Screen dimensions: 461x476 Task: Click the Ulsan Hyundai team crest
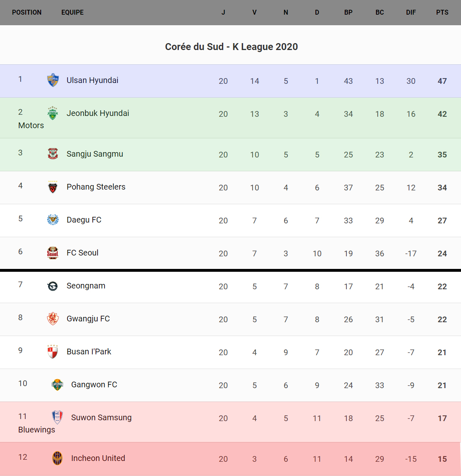pos(53,80)
